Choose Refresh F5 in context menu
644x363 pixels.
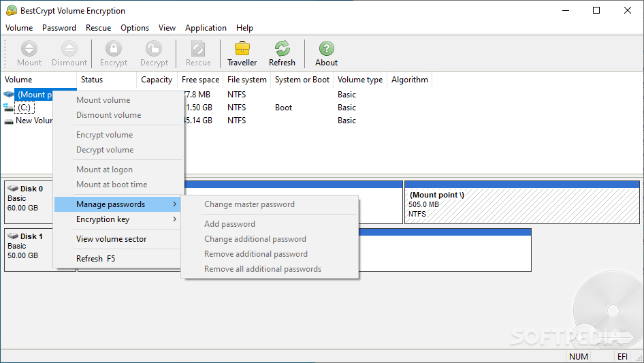[118, 259]
